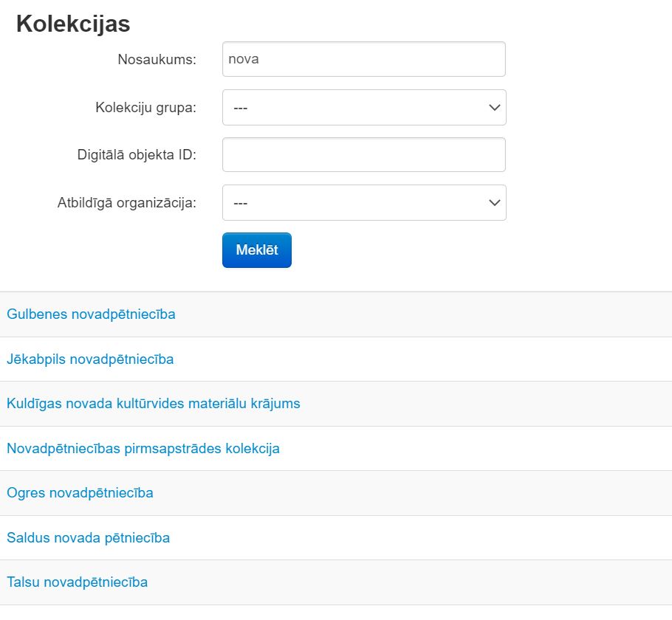Go to the Ogres novadpētniecība collection
Image resolution: width=672 pixels, height=620 pixels.
(x=80, y=492)
